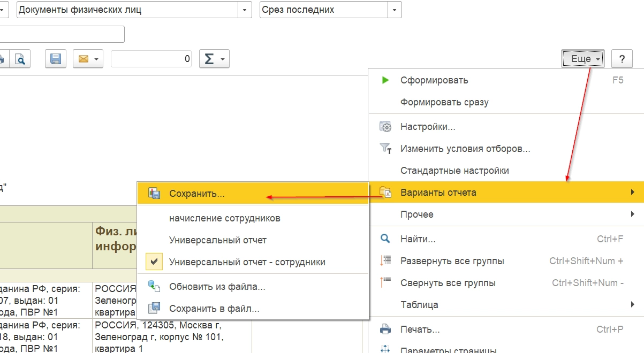
Task: Click the funnel icon for Изменить условия отборов
Action: click(x=385, y=148)
